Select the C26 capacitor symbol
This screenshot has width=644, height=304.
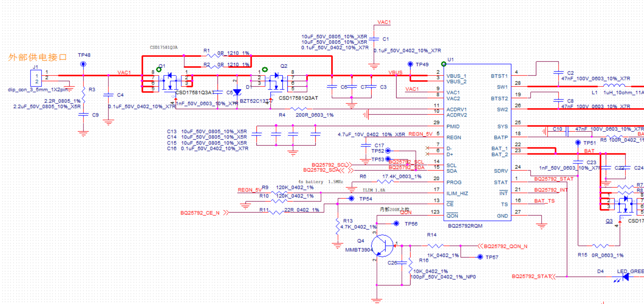coord(402,263)
